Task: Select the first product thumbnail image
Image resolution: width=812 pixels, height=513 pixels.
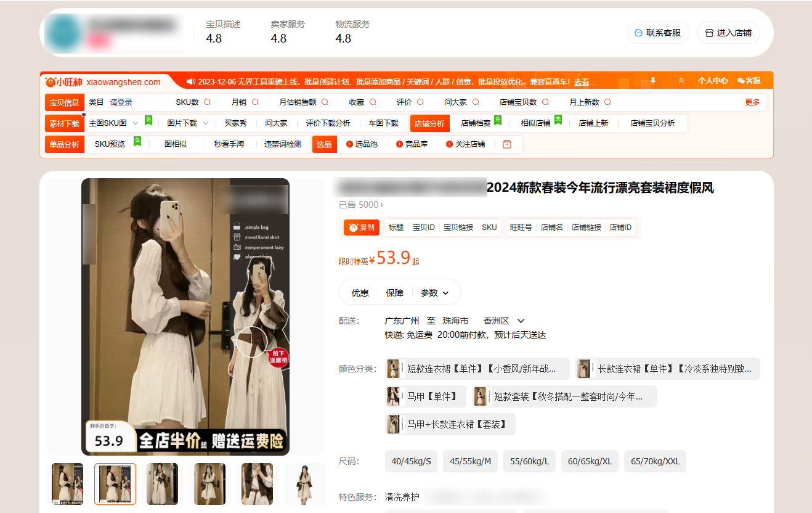Action: click(67, 484)
